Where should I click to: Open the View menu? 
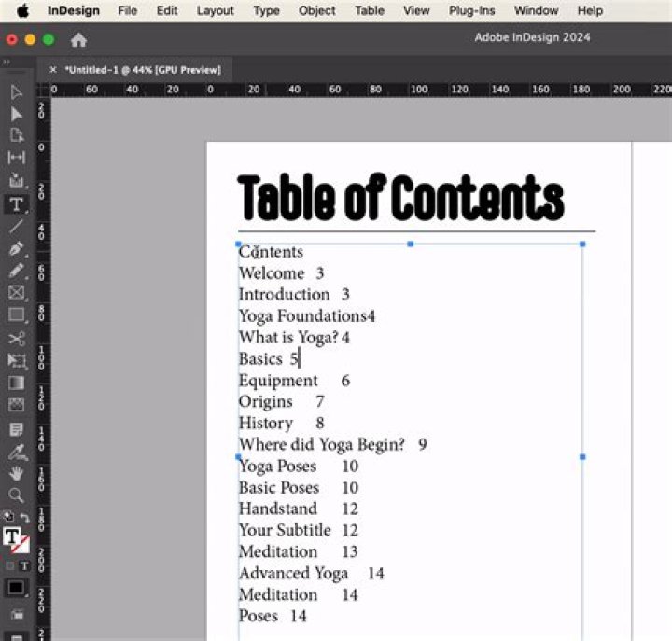pyautogui.click(x=416, y=10)
